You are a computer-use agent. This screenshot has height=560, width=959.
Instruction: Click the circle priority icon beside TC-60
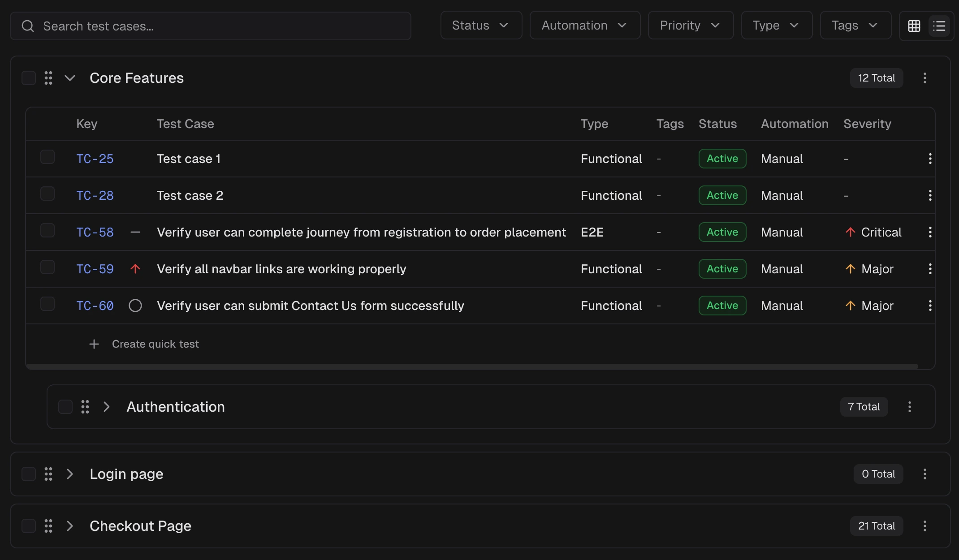pos(135,306)
